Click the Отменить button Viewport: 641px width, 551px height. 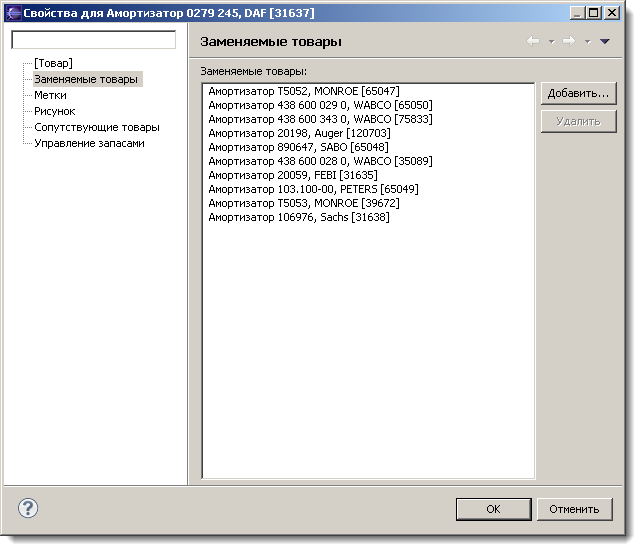pos(574,509)
